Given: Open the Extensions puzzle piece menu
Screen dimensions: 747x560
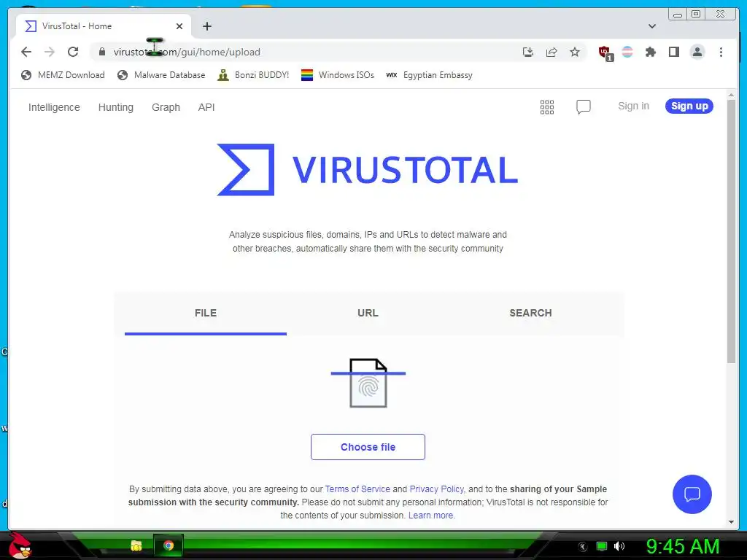Looking at the screenshot, I should tap(651, 52).
